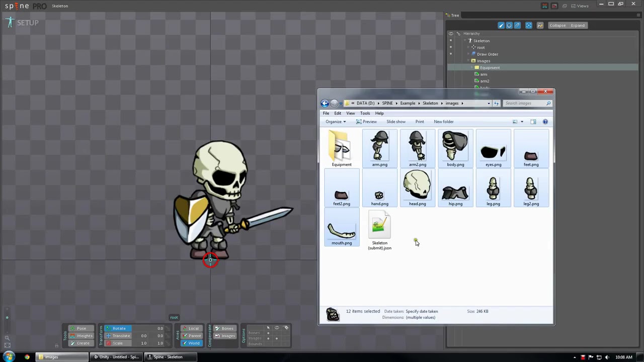Open the Help menu in Explorer
Image resolution: width=644 pixels, height=362 pixels.
click(379, 113)
